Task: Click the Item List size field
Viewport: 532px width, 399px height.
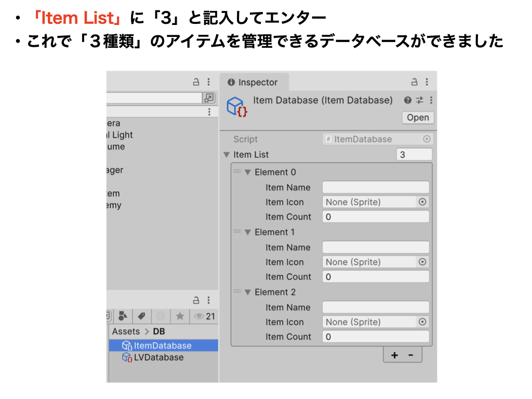Action: (x=414, y=154)
